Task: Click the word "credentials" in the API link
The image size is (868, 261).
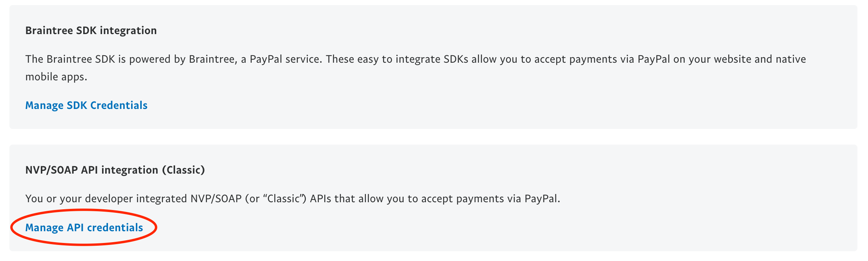Action: (115, 228)
